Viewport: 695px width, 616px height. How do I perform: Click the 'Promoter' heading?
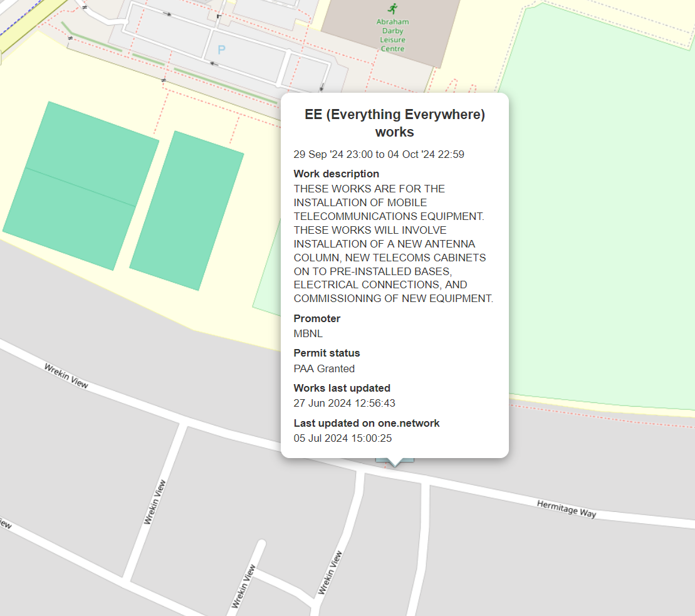pyautogui.click(x=317, y=318)
